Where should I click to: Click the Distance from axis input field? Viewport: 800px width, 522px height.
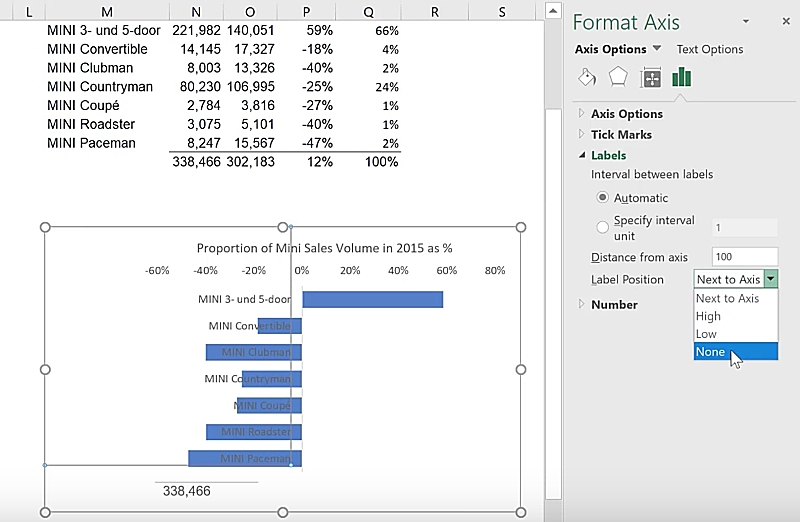click(744, 257)
